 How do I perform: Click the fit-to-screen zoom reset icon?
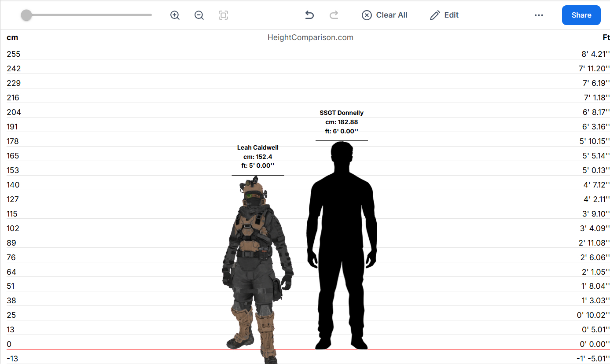point(223,15)
